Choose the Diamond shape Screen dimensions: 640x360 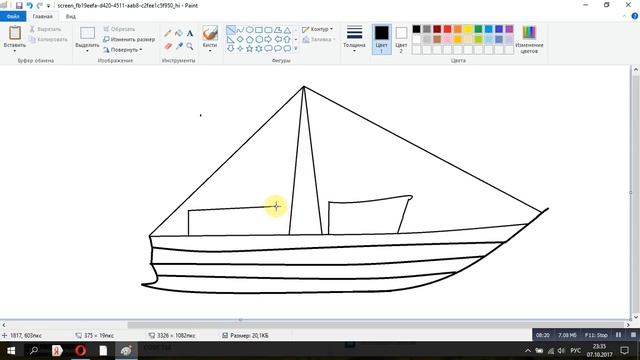point(240,40)
